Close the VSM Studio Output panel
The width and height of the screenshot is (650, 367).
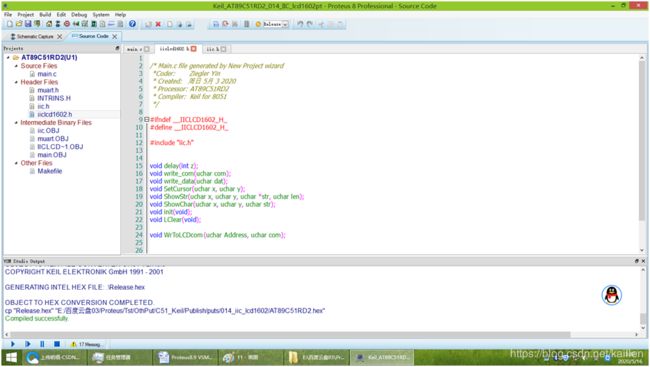[643, 261]
